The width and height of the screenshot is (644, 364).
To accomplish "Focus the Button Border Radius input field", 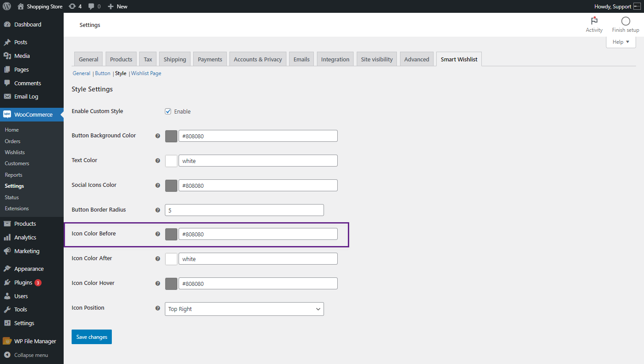I will point(244,210).
